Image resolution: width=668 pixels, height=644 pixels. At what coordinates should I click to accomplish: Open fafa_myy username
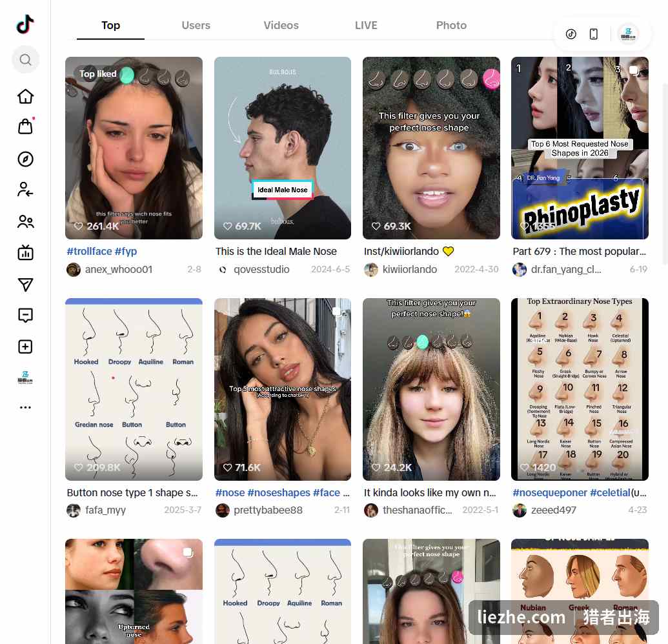[105, 510]
